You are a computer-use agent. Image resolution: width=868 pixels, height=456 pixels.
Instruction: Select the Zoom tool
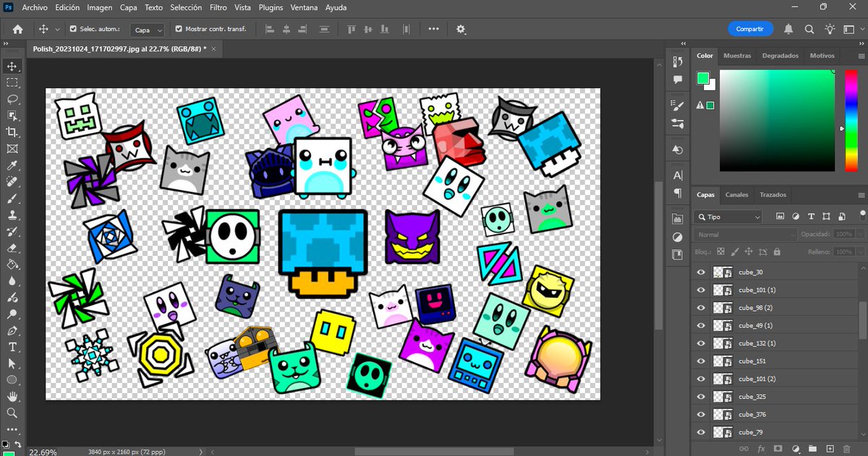click(12, 413)
